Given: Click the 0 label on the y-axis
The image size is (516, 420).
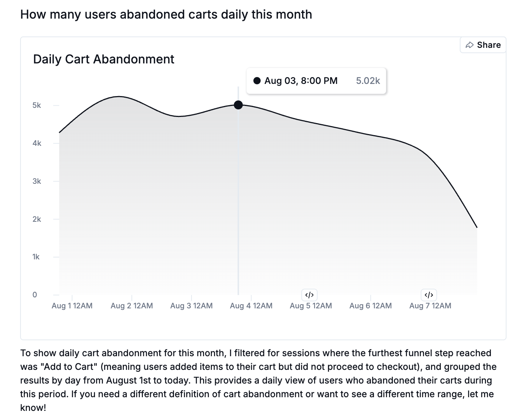Looking at the screenshot, I should (x=35, y=295).
